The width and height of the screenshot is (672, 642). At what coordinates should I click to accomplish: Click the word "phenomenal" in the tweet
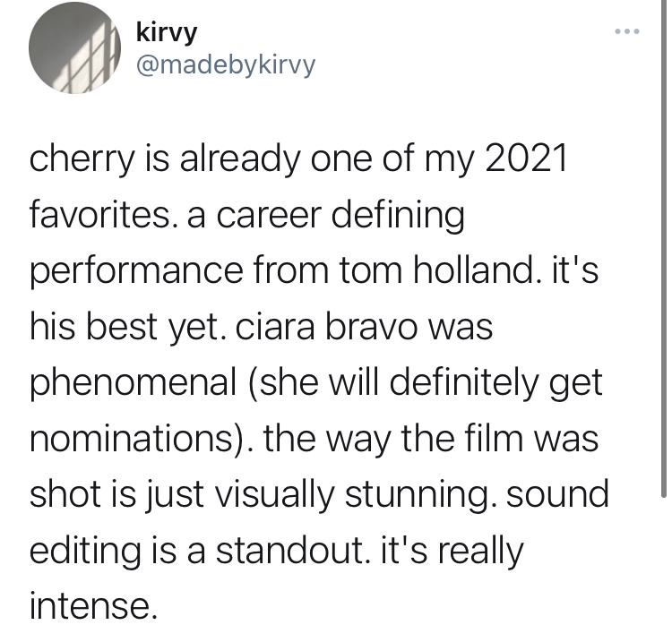tap(134, 383)
